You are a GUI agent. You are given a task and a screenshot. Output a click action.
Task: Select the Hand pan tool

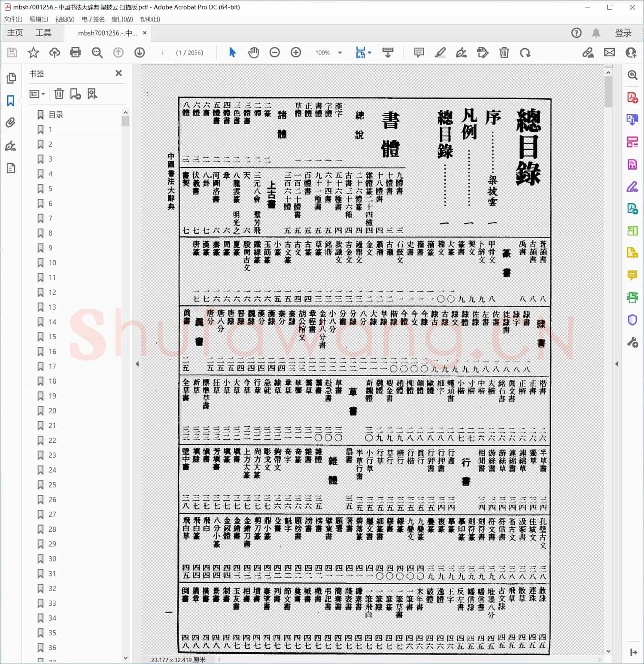click(254, 52)
